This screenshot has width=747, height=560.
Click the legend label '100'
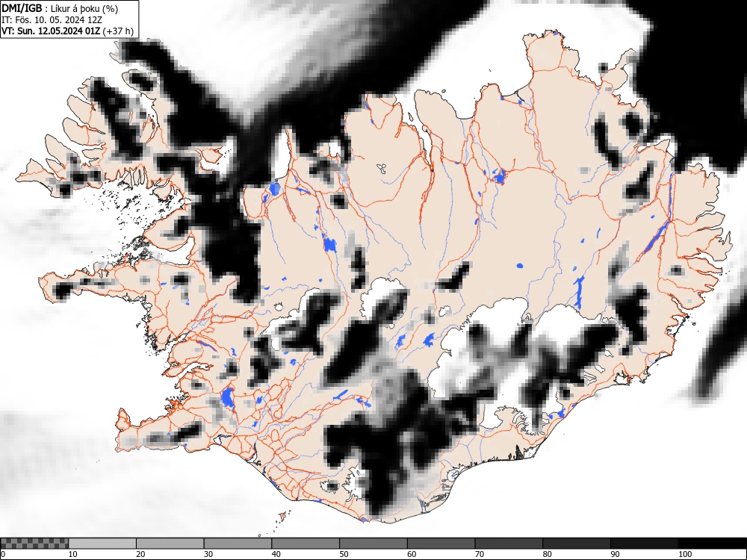click(x=684, y=554)
